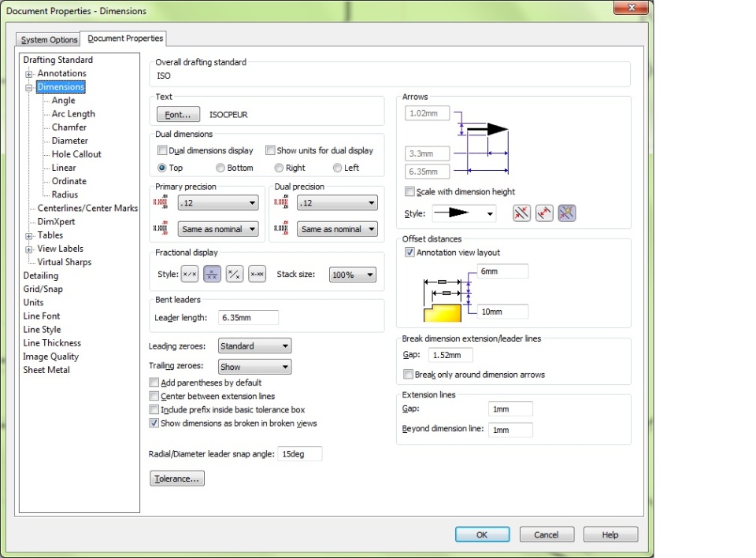Select the Left radio button

(x=338, y=168)
